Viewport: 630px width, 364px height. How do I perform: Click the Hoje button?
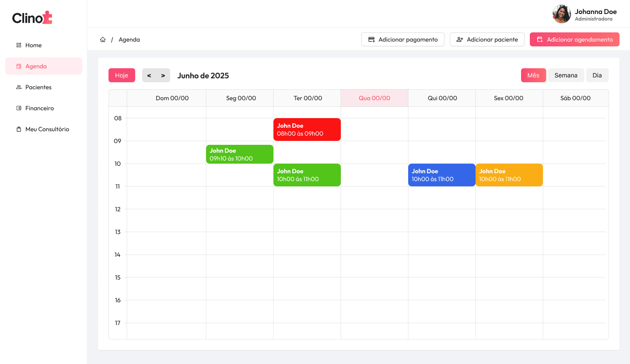coord(122,75)
